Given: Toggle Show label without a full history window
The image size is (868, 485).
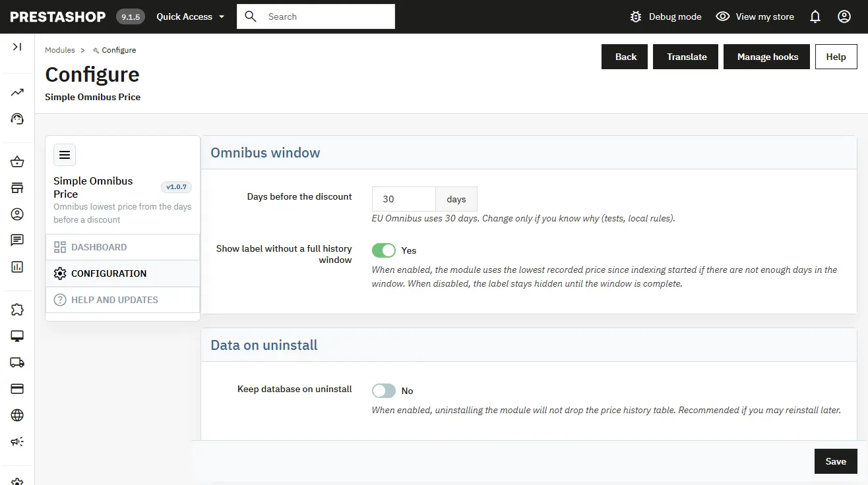Looking at the screenshot, I should [x=384, y=250].
